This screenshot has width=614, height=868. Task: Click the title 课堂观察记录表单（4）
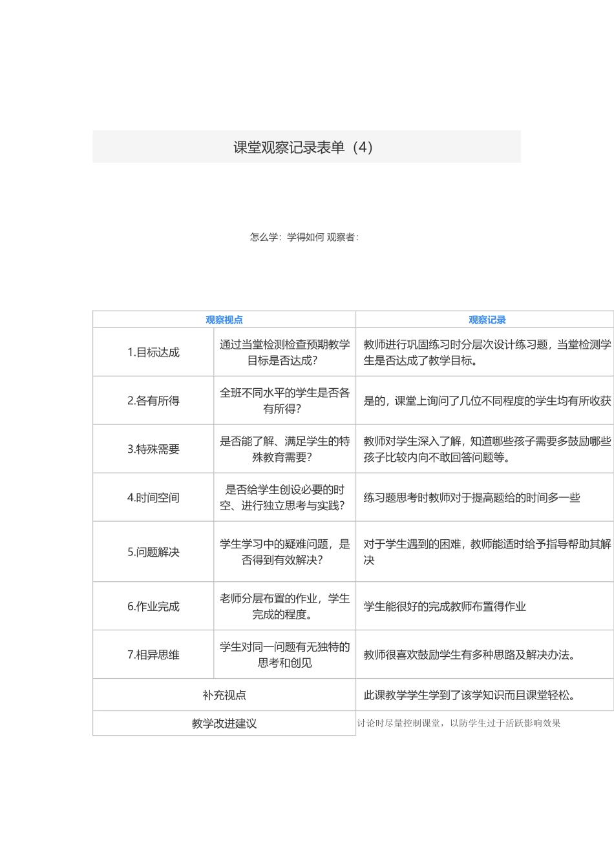point(304,147)
